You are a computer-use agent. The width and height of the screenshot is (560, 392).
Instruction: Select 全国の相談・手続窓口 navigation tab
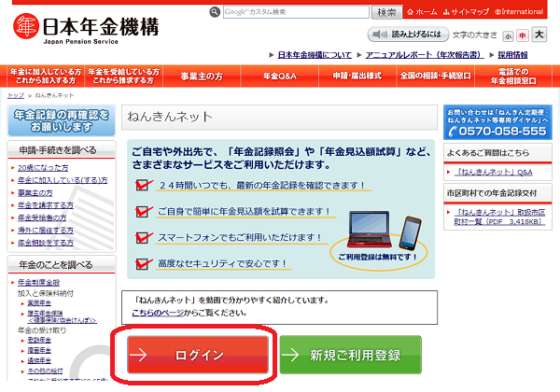(x=436, y=76)
